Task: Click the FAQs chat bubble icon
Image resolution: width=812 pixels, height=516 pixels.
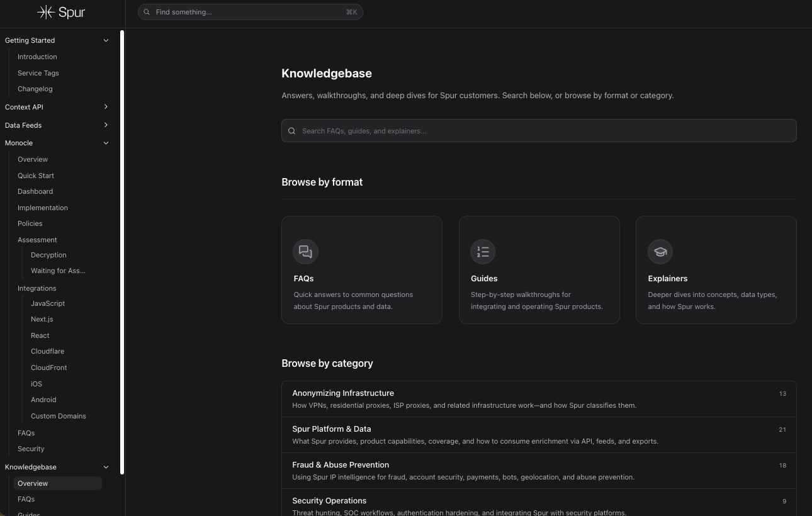Action: click(305, 252)
